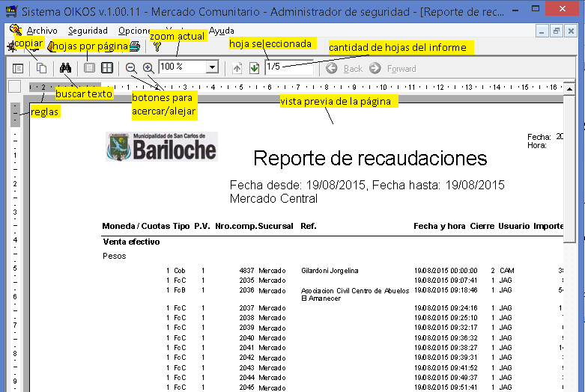Click the zoom out magnifier
585x392 pixels.
(131, 68)
